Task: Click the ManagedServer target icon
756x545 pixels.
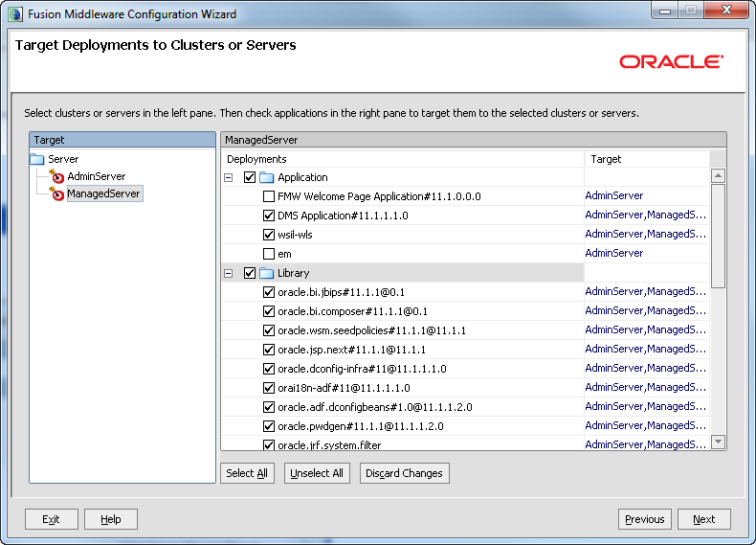Action: (56, 194)
